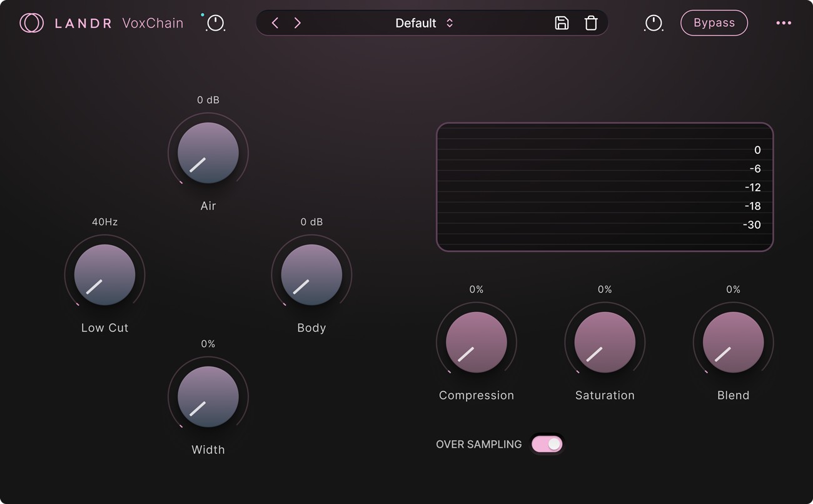This screenshot has height=504, width=813.
Task: Click the output gain knob icon beside Bypass
Action: [654, 23]
